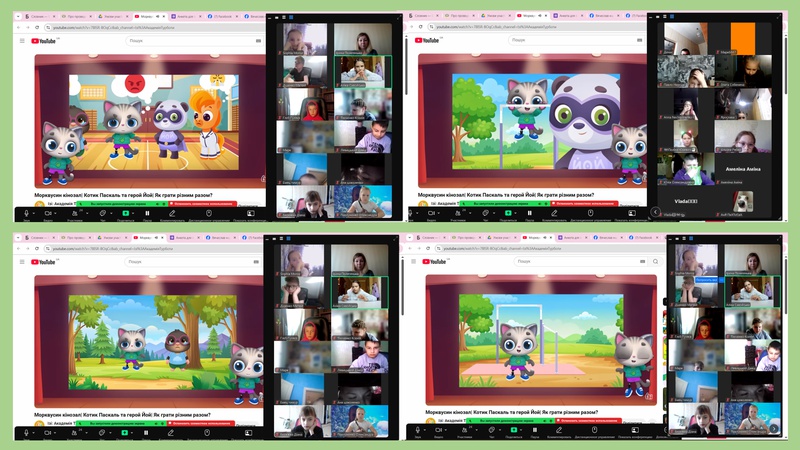
Task: Mute the YouTube tab's speaker icon in top-left browser
Action: click(x=157, y=16)
